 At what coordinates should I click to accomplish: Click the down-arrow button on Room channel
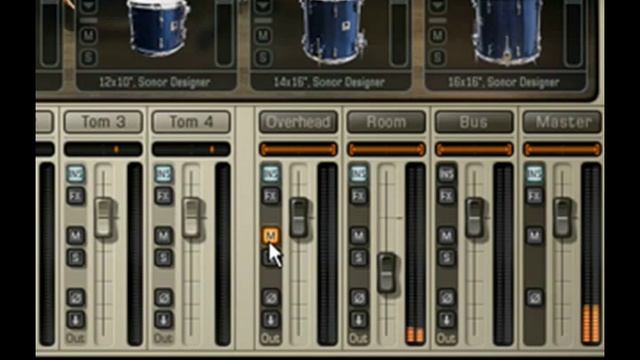359,320
